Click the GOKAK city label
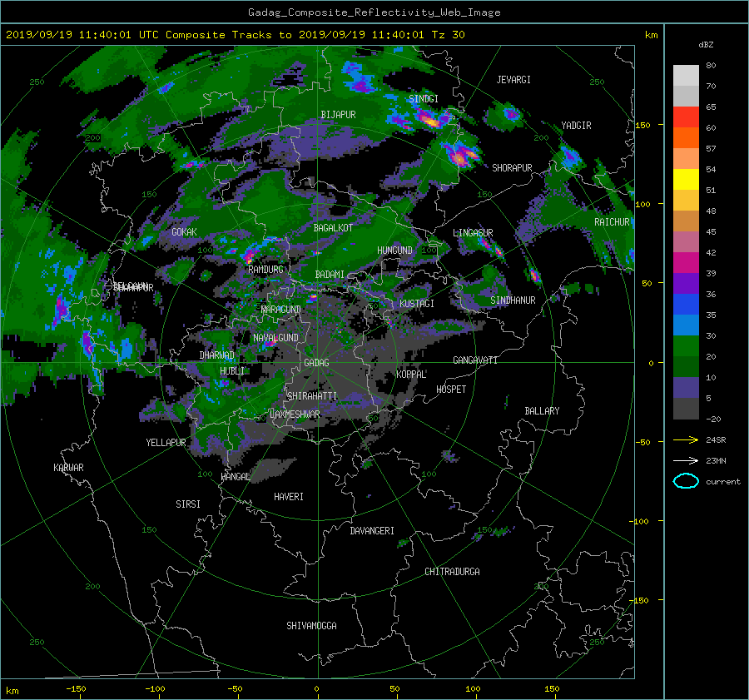749x700 pixels. [184, 232]
